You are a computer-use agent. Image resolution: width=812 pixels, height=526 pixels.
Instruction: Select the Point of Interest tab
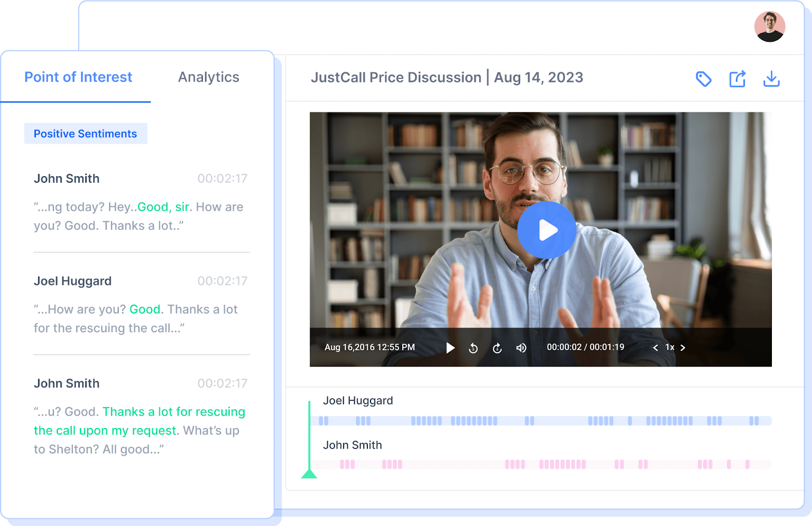(x=78, y=77)
